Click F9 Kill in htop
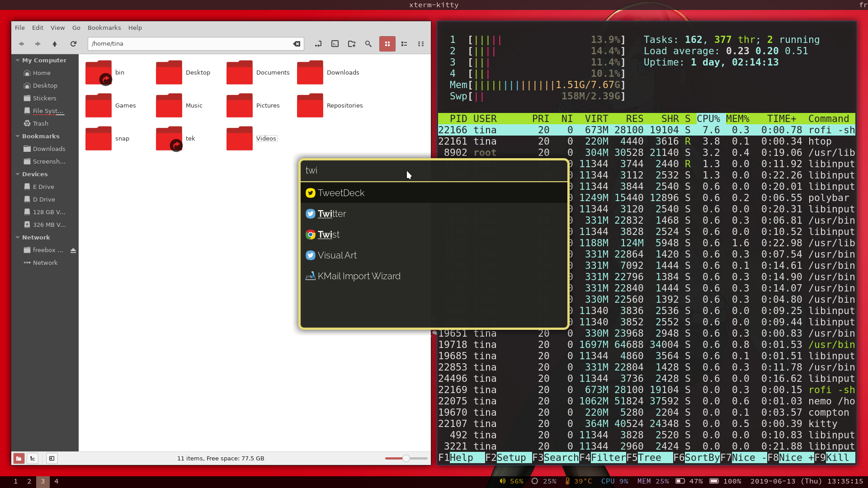The width and height of the screenshot is (868, 488). click(835, 458)
